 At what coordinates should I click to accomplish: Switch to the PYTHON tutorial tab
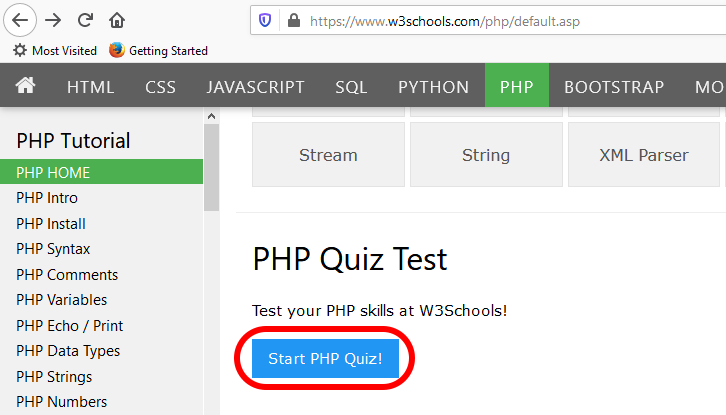[433, 87]
